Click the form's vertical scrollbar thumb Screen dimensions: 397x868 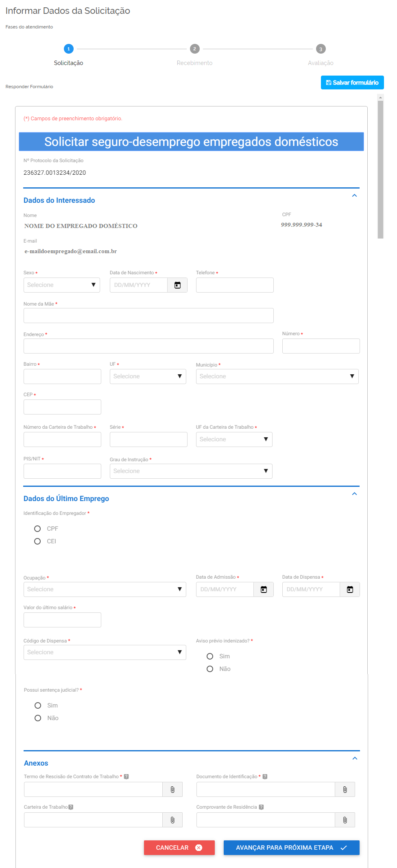(380, 169)
